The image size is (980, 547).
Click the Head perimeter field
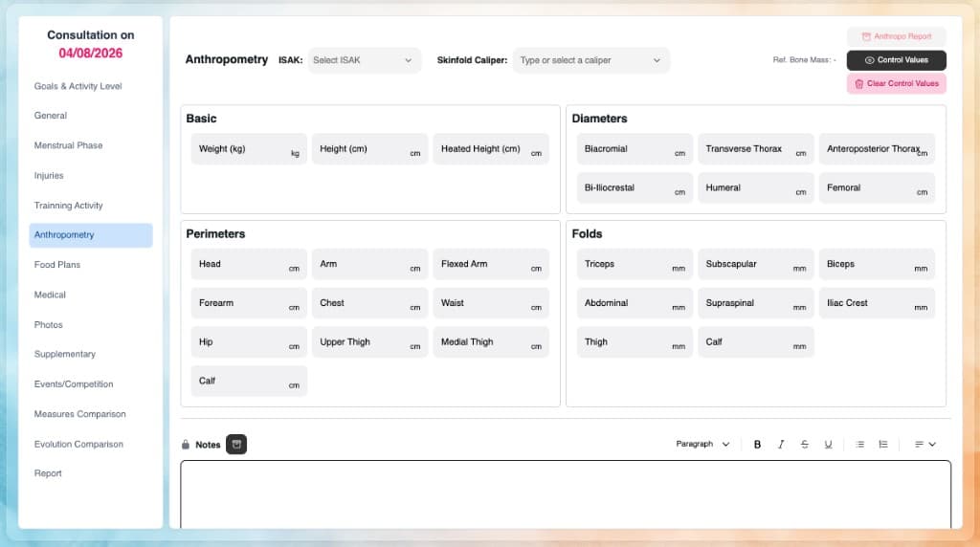coord(249,264)
